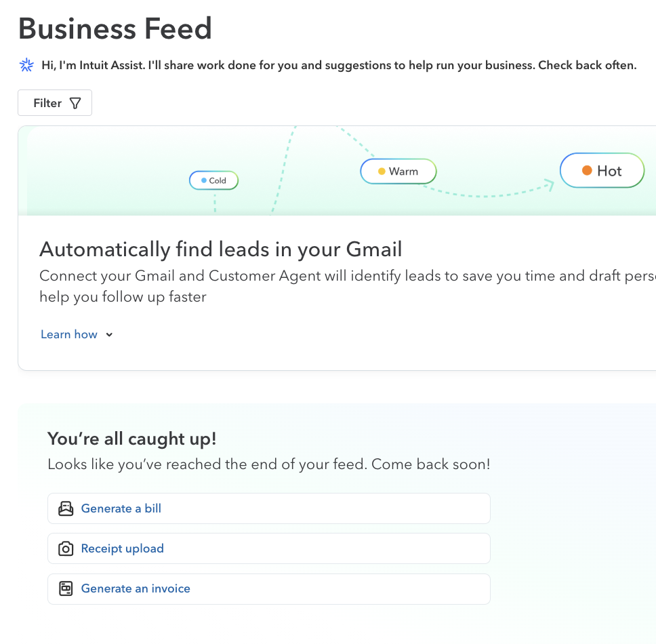Screen dimensions: 656x644
Task: Click the Hot lead status pill
Action: click(602, 171)
